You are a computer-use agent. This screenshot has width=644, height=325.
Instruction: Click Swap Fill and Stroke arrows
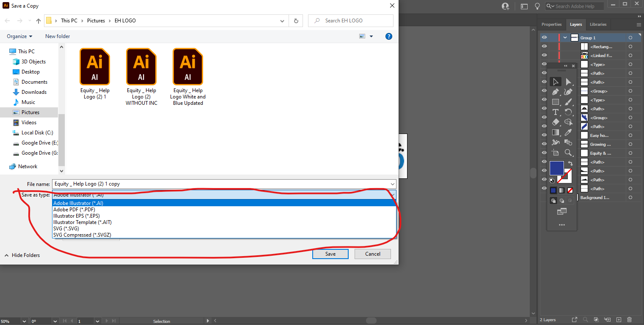[x=570, y=164]
